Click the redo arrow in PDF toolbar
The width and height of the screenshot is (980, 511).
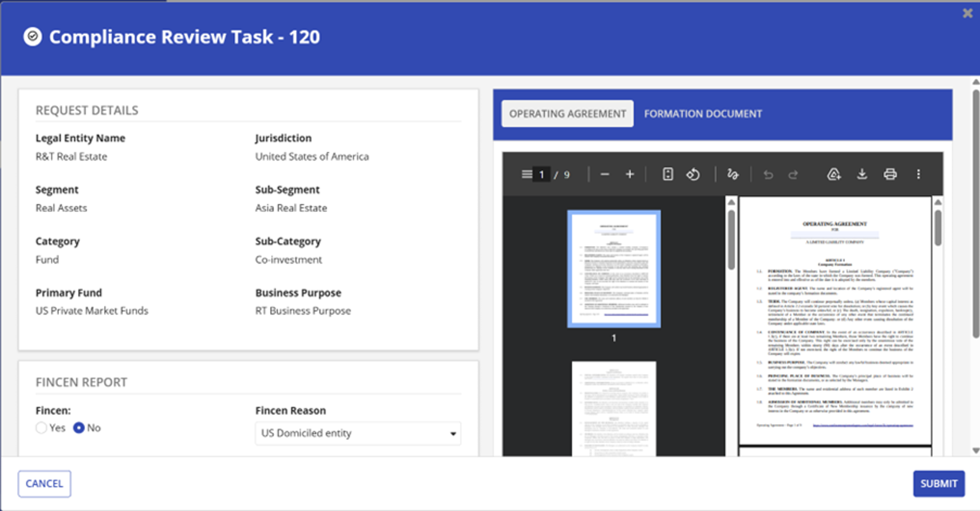[x=793, y=175]
